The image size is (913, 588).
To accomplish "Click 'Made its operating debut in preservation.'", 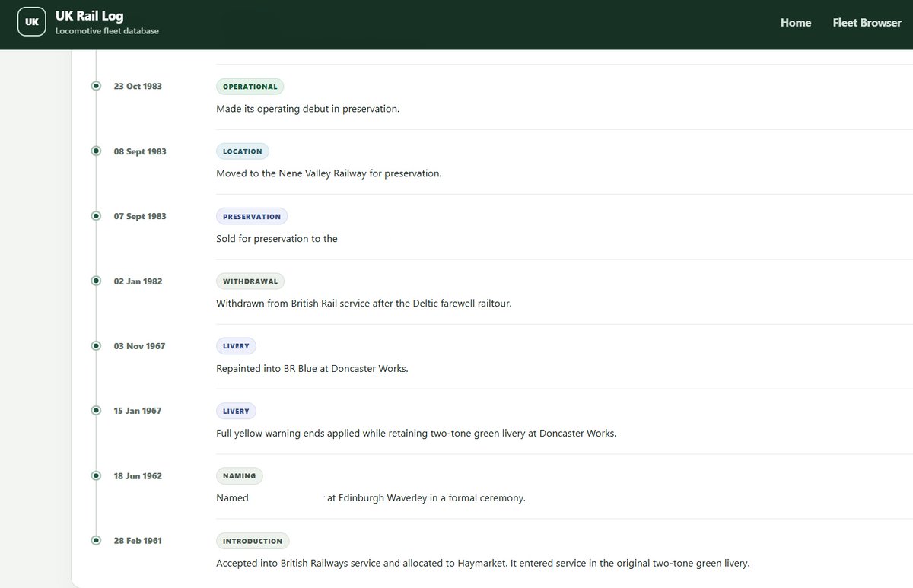I will coord(307,109).
